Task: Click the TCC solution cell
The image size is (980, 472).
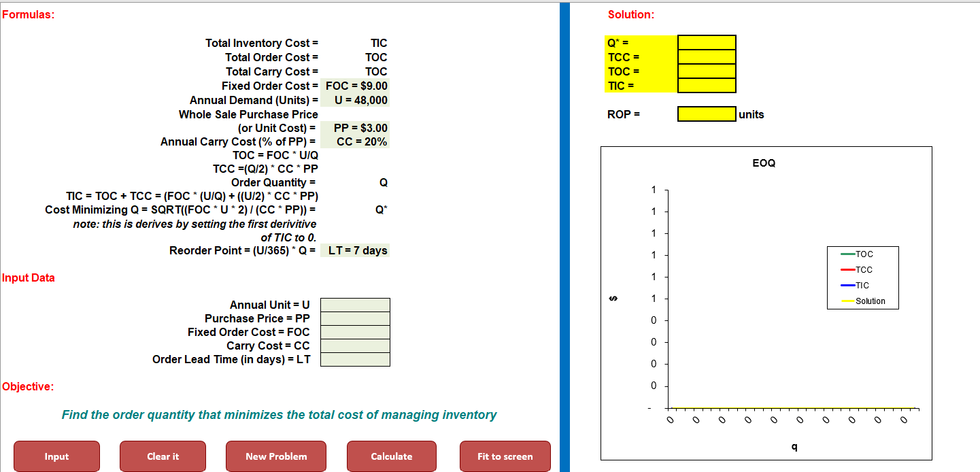Action: [706, 56]
